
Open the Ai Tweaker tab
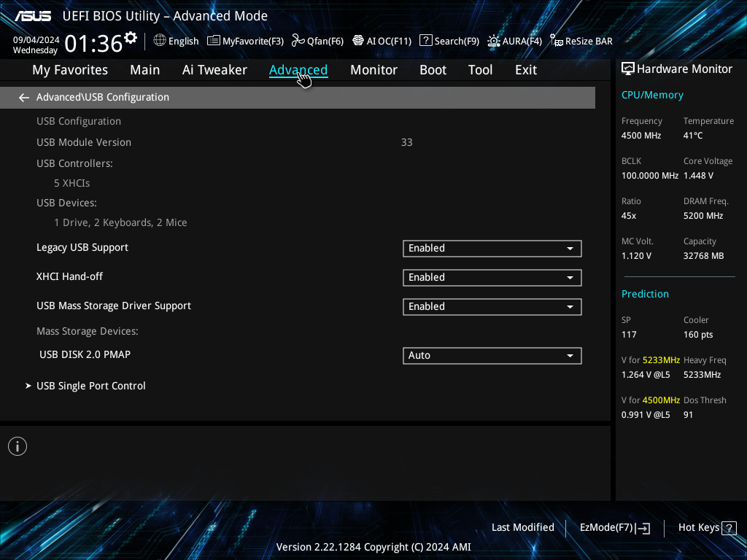point(214,70)
